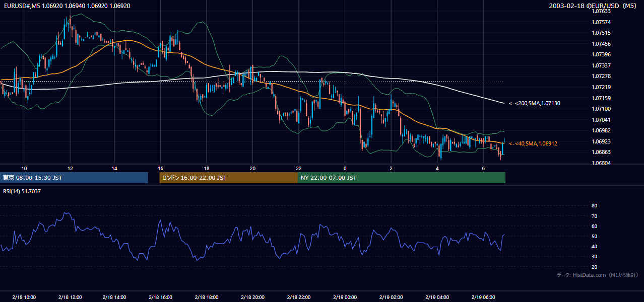Click the 2/18 22:00 date label

pyautogui.click(x=299, y=297)
